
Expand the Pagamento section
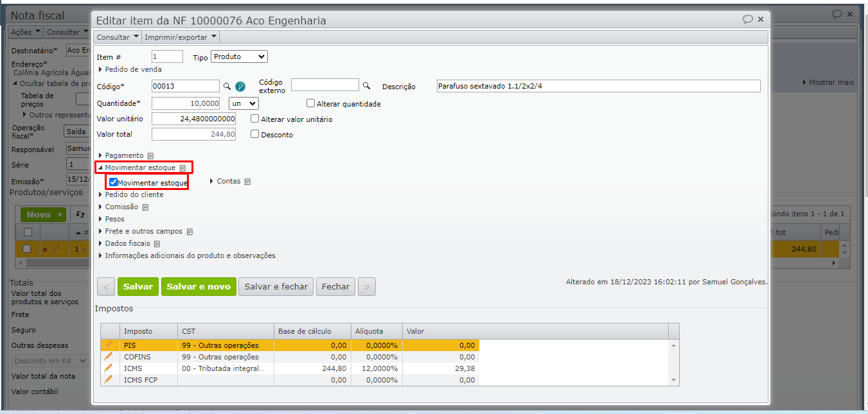point(120,155)
